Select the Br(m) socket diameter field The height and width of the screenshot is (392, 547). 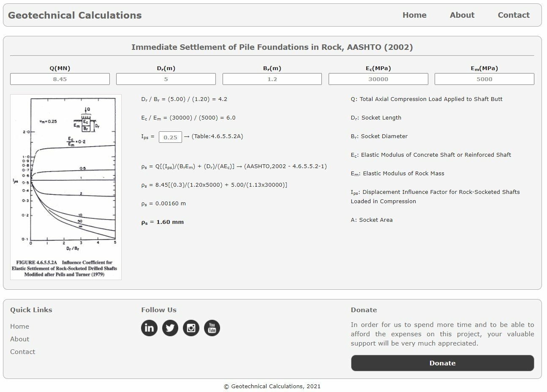[x=272, y=79]
